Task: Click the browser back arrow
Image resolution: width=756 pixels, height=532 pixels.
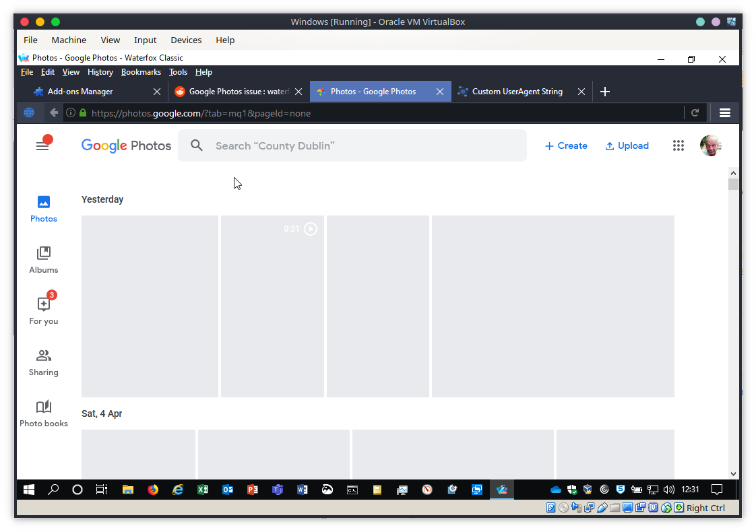Action: [x=53, y=112]
